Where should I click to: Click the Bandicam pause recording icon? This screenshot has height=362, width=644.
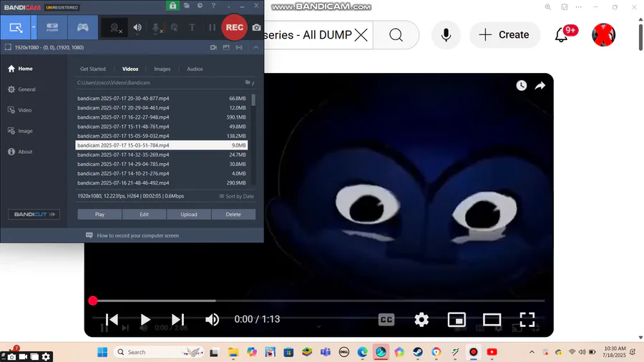pyautogui.click(x=212, y=27)
